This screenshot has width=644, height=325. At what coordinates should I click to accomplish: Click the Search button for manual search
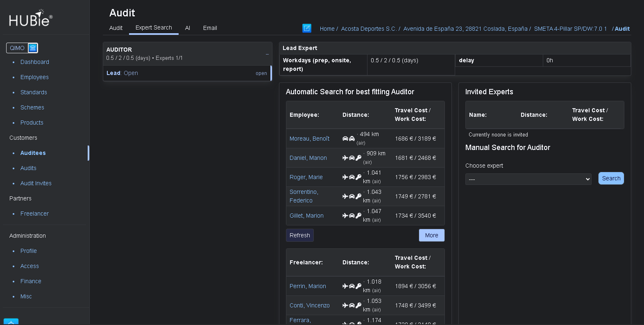point(611,178)
